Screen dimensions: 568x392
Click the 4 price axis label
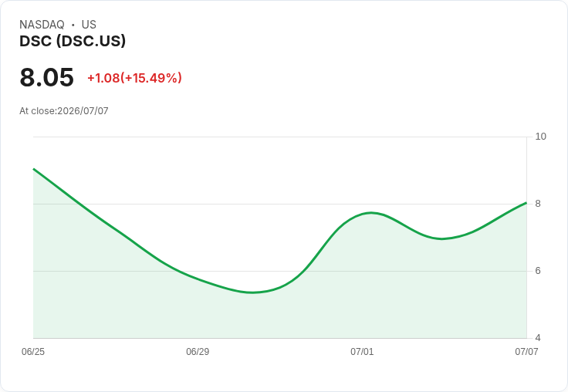coord(538,338)
